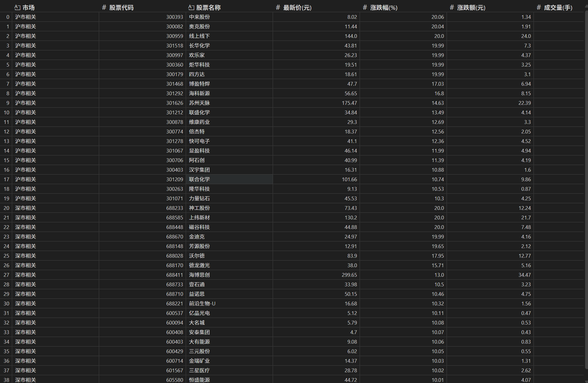Click the 联合化学 stock name cell

(x=199, y=179)
